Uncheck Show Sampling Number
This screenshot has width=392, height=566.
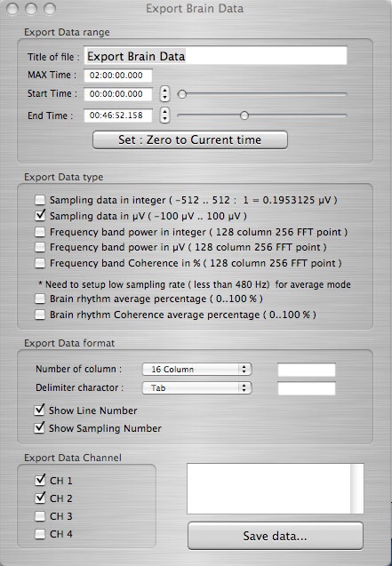[x=40, y=427]
